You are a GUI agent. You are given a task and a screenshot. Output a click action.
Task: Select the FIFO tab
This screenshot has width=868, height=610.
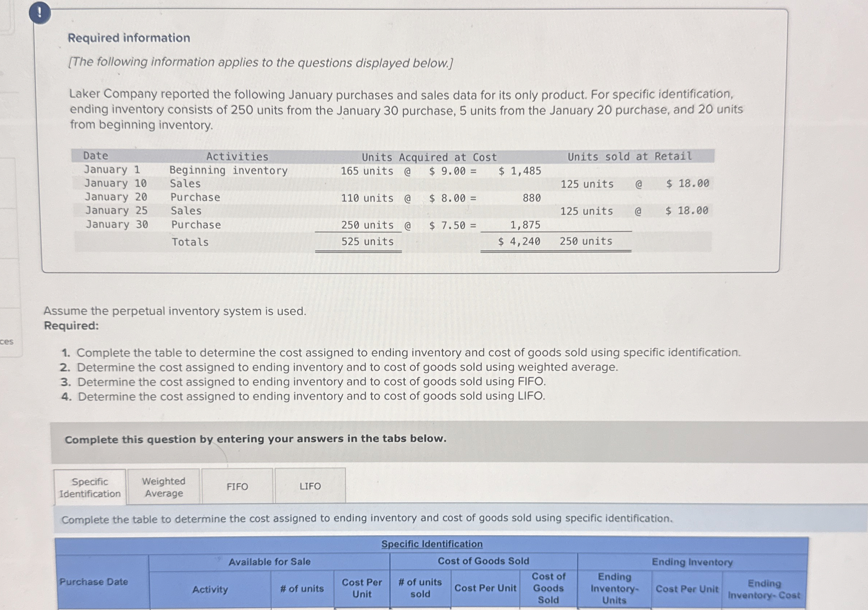click(x=237, y=486)
